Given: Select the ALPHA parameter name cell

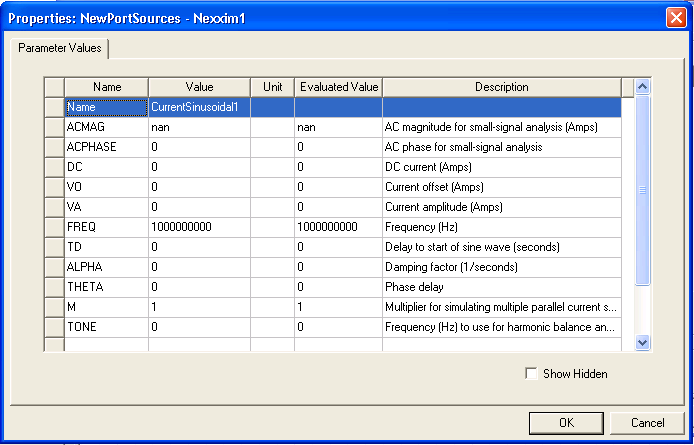Looking at the screenshot, I should point(106,267).
